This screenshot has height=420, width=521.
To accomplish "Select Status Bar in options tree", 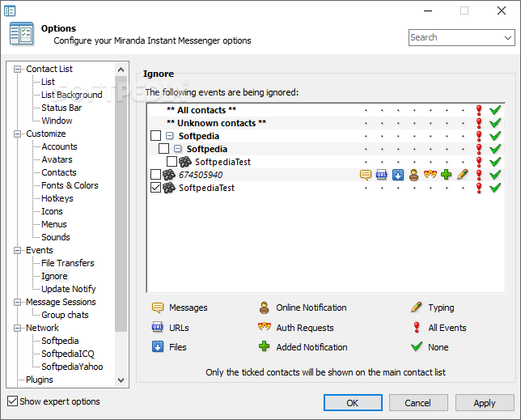I will coord(61,108).
